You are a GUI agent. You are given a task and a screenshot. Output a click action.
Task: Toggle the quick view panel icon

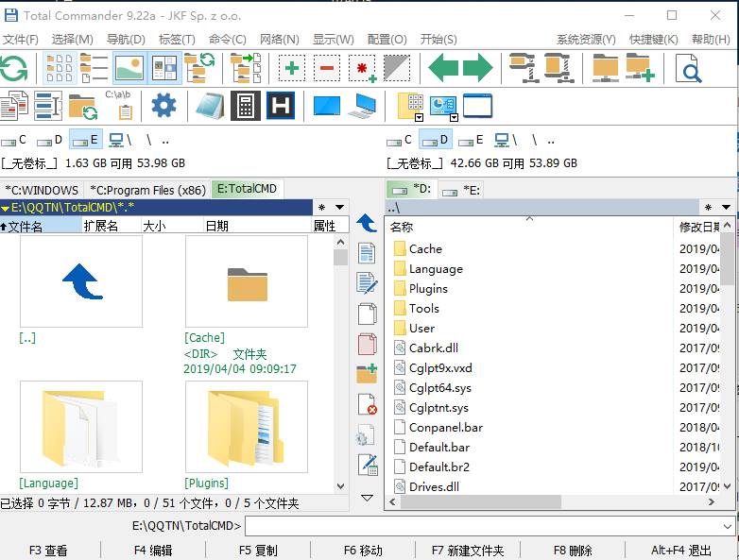pos(164,68)
